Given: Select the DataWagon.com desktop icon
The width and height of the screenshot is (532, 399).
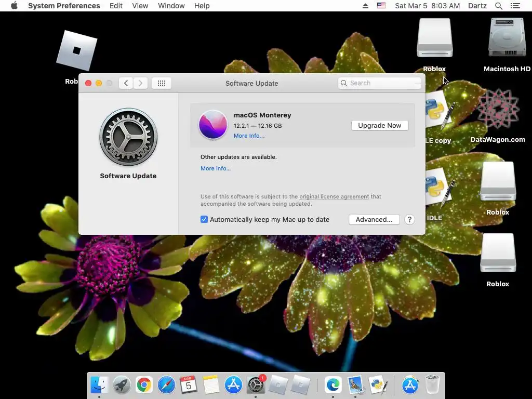Looking at the screenshot, I should [498, 109].
